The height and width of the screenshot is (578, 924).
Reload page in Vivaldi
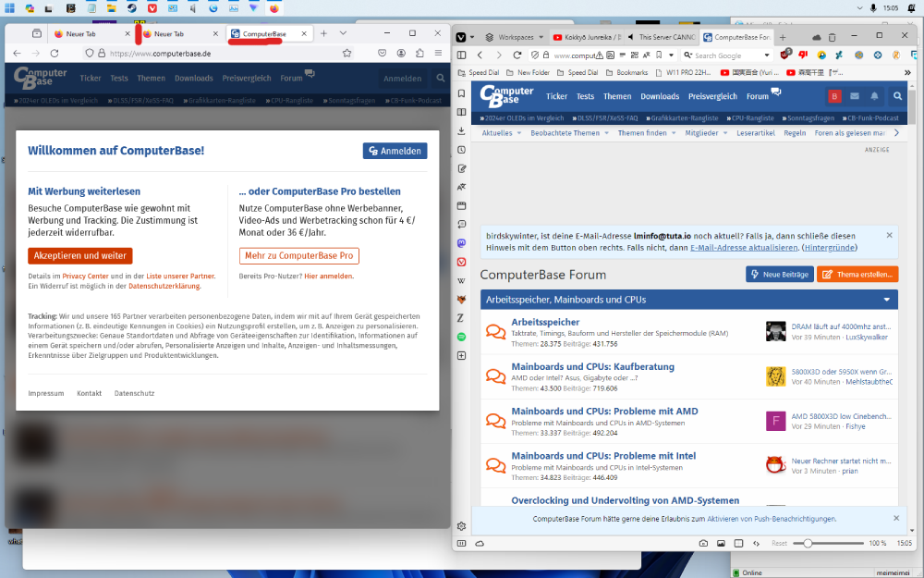517,55
